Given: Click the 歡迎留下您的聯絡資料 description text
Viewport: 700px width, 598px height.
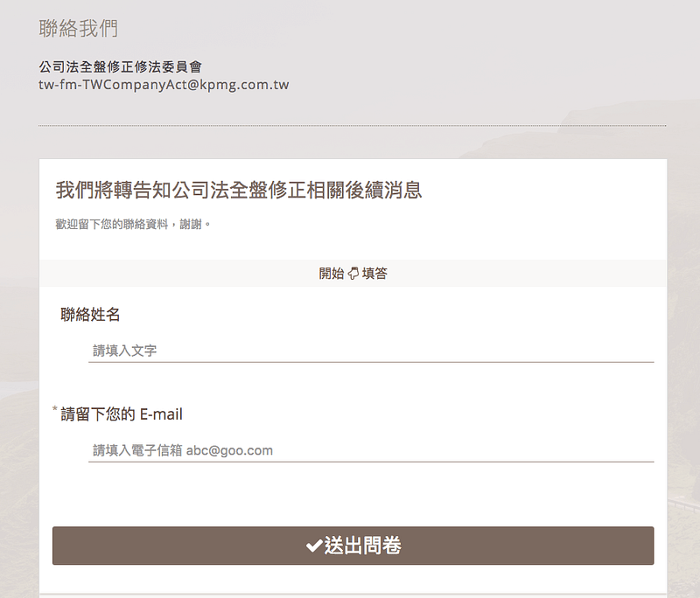Looking at the screenshot, I should click(133, 224).
